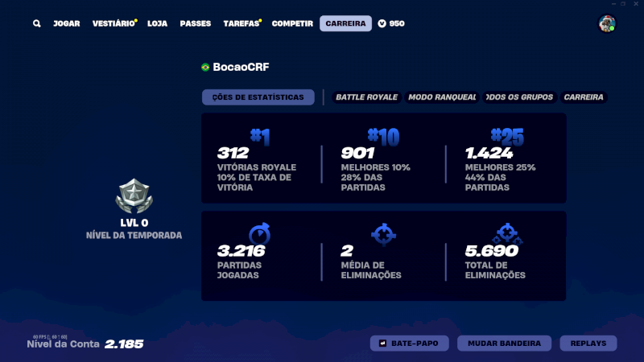
Task: Open the Battle Royale filter dropdown
Action: [367, 97]
